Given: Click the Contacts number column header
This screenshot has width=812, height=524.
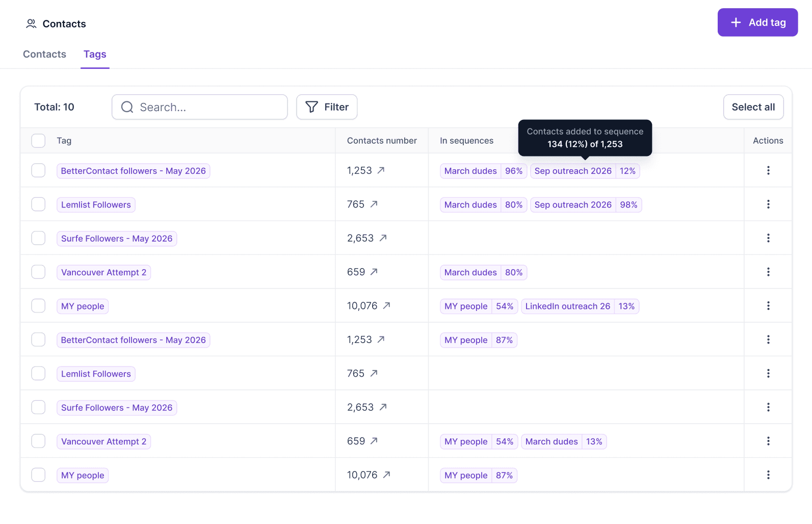Looking at the screenshot, I should (382, 141).
